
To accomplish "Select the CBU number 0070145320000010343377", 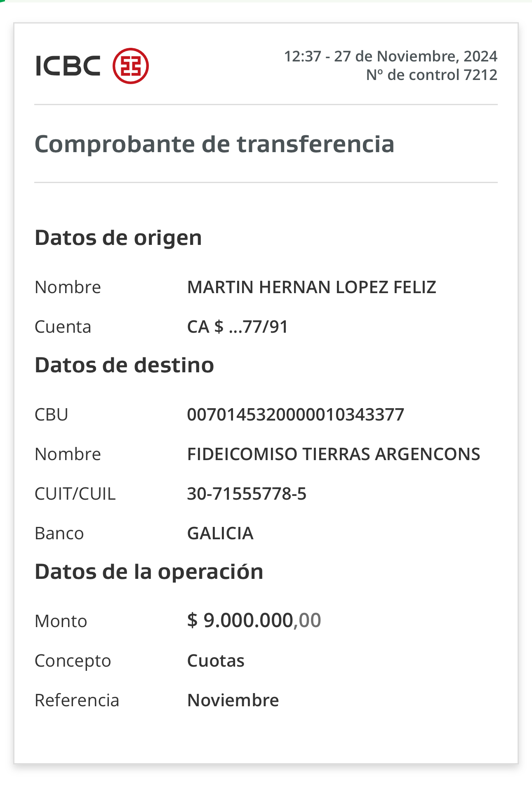I will [x=296, y=414].
